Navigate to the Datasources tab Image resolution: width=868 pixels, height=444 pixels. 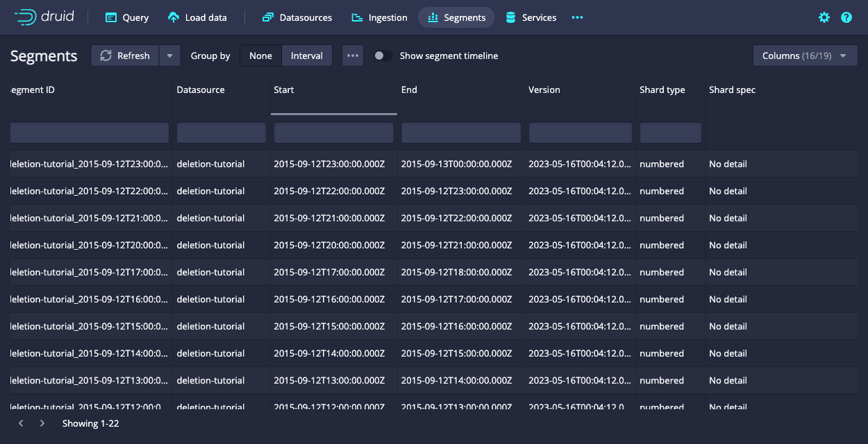[x=297, y=17]
